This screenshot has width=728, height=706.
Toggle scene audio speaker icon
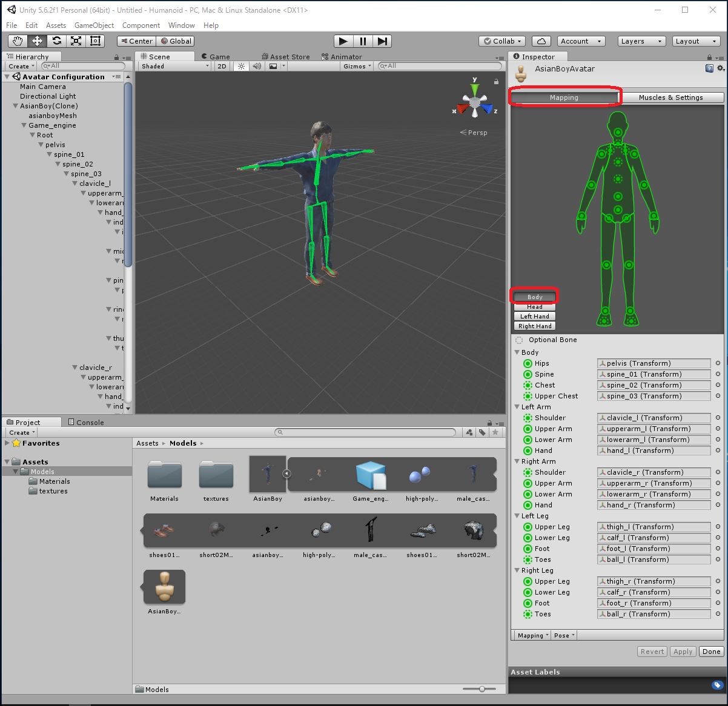pos(257,67)
